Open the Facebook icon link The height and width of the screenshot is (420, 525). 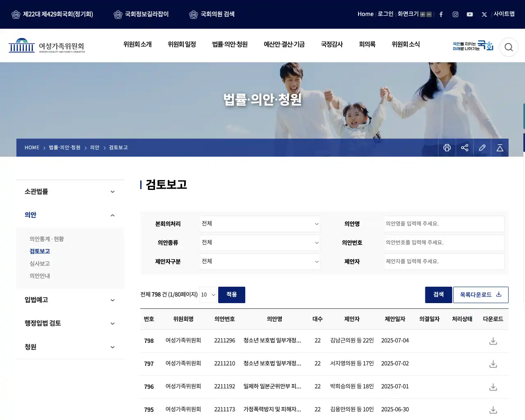(441, 14)
